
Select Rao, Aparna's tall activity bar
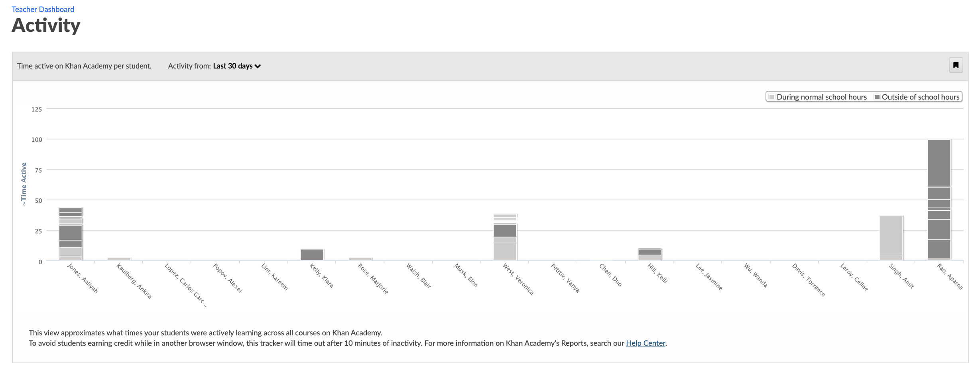tap(939, 199)
